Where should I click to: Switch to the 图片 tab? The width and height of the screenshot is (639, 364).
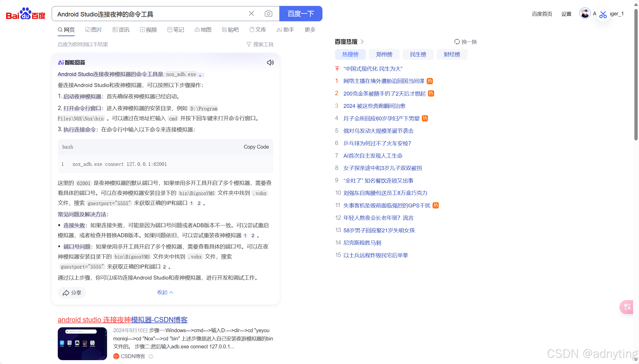(93, 30)
